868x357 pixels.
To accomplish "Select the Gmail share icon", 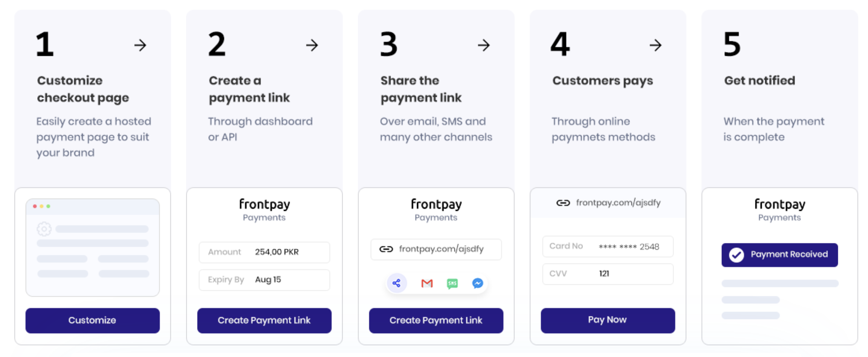I will click(x=427, y=283).
